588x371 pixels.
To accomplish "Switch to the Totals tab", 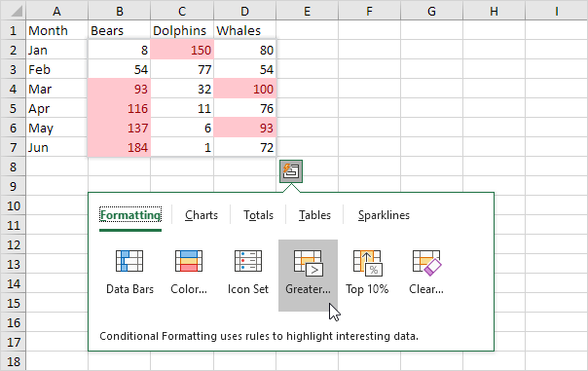I will [258, 215].
